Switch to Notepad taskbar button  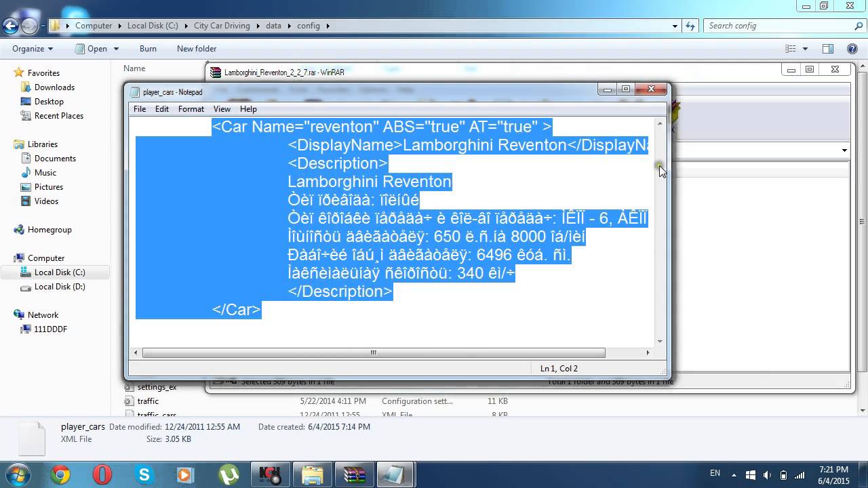395,475
